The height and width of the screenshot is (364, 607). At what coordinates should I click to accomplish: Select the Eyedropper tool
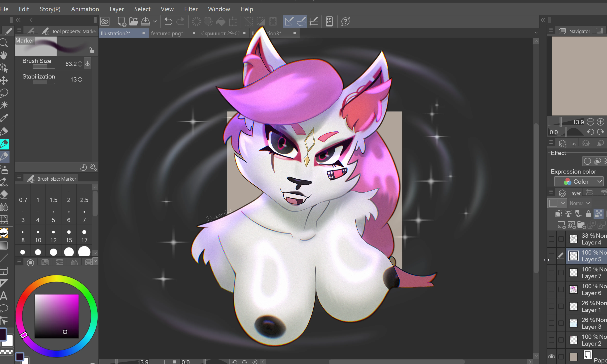4,118
